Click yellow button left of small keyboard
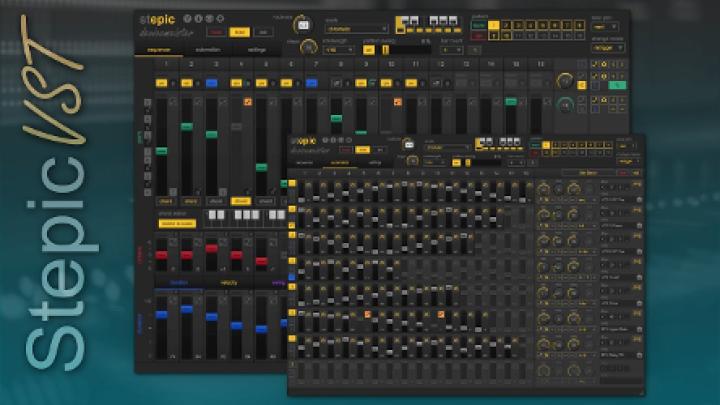 (177, 224)
